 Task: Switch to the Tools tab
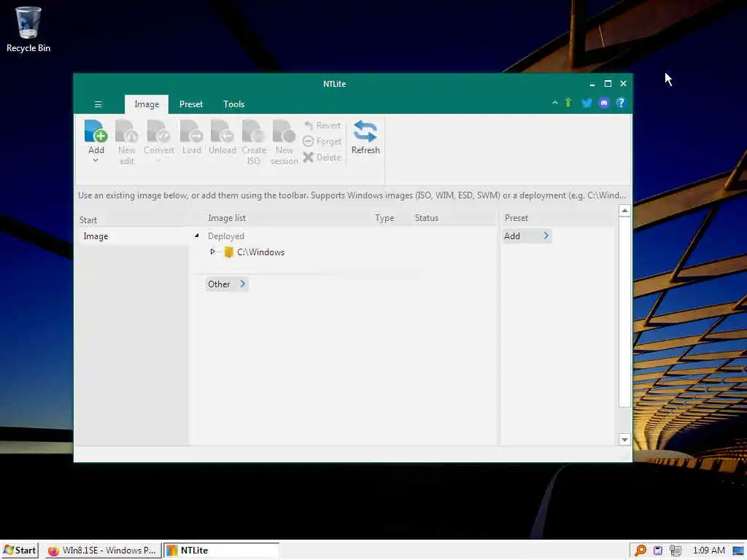point(233,104)
